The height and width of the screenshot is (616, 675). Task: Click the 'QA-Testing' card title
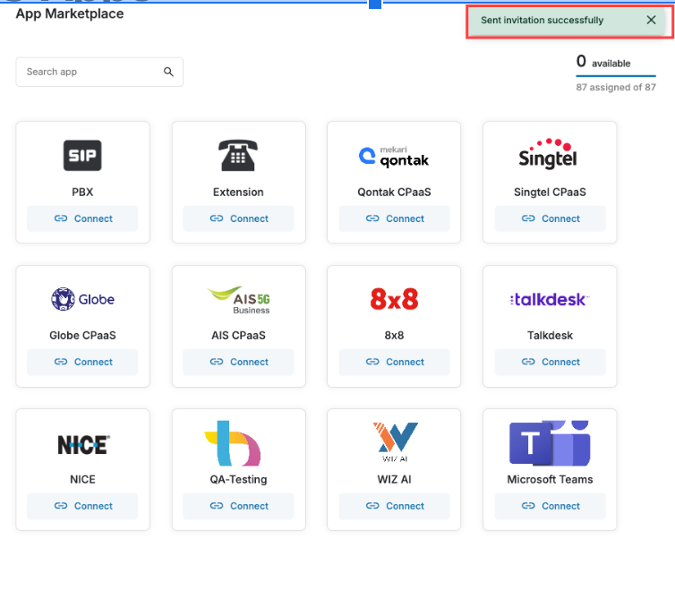pos(238,480)
